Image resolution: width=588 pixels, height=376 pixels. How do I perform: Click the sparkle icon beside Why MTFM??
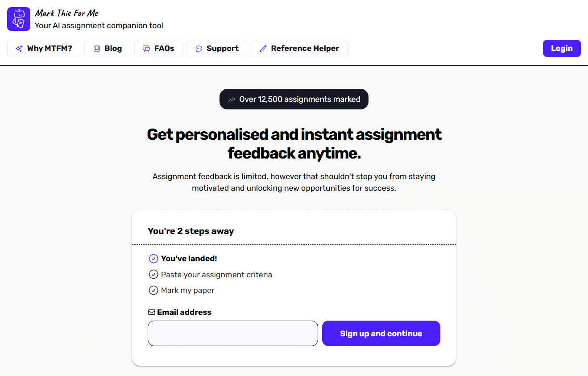19,49
